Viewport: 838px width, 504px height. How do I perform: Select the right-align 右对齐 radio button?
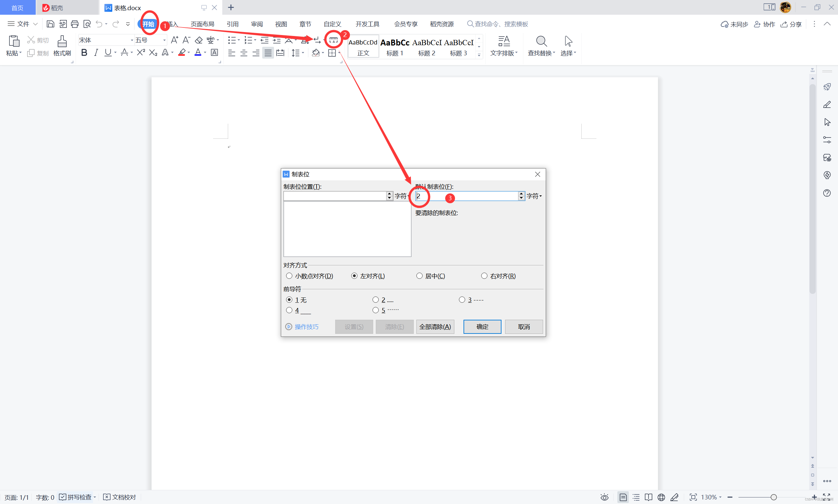pyautogui.click(x=484, y=276)
